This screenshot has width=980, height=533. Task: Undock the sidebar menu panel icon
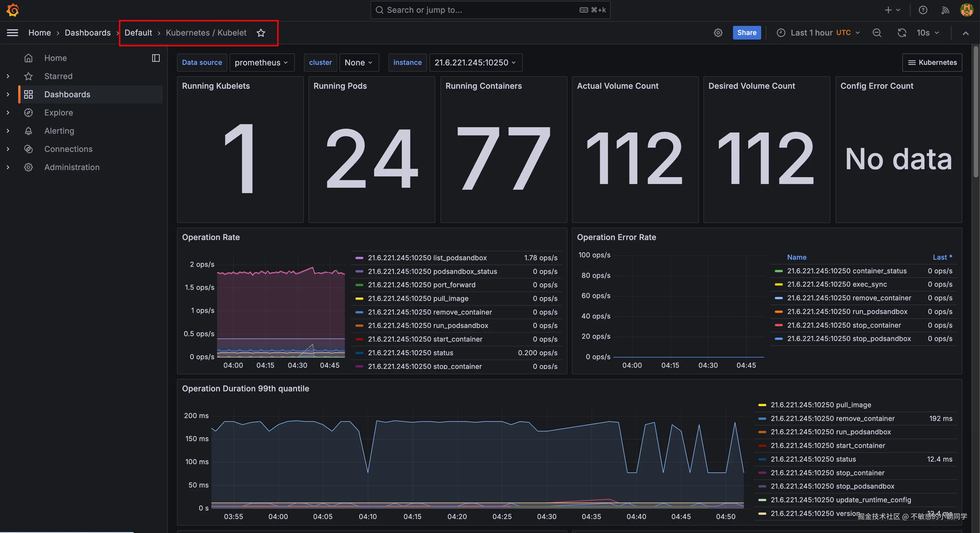point(156,58)
